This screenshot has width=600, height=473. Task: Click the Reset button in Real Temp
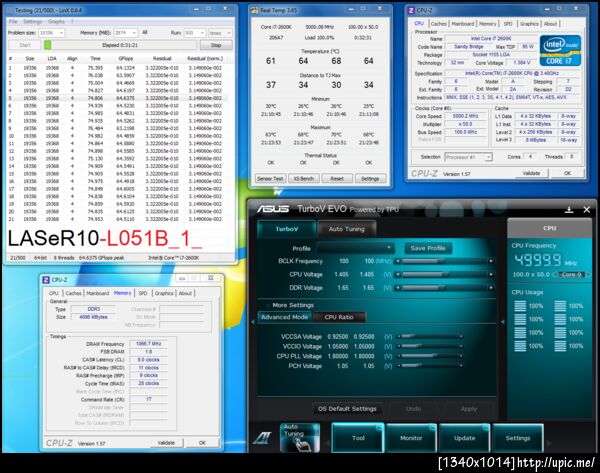click(x=337, y=179)
